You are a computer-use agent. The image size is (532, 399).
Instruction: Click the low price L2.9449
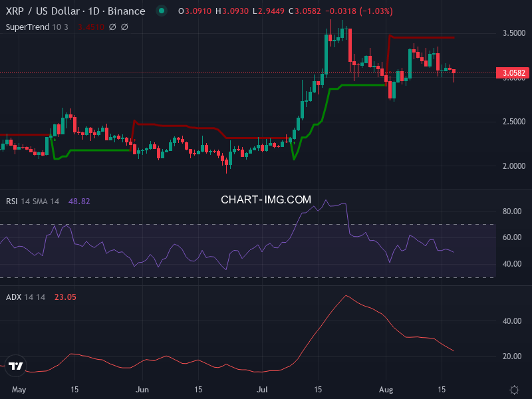point(269,11)
